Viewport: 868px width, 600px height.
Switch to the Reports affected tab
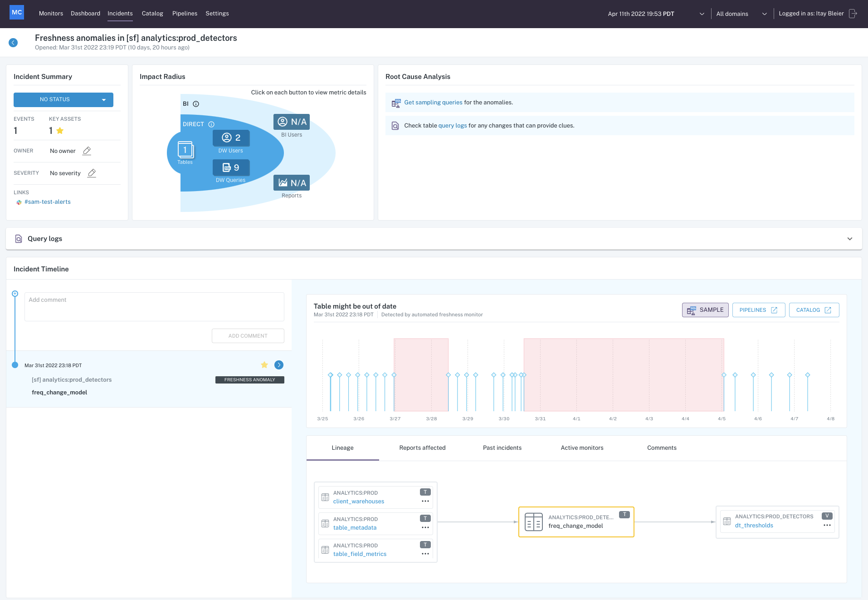click(x=423, y=448)
